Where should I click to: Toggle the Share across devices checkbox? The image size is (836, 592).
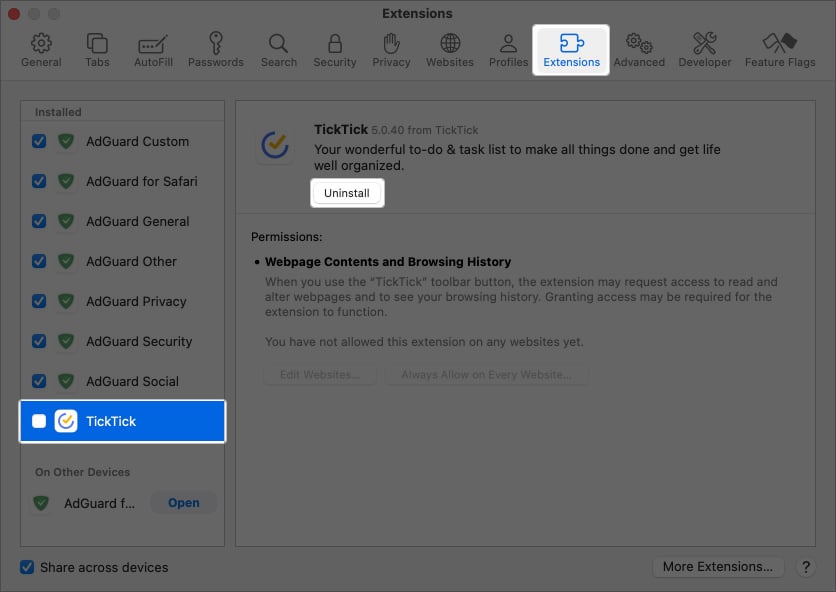(x=27, y=567)
